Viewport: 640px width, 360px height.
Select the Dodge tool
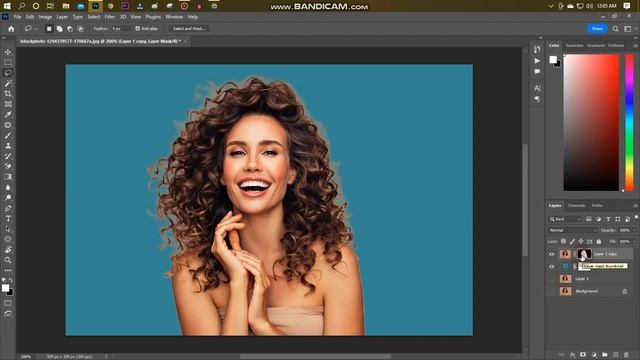click(x=8, y=198)
